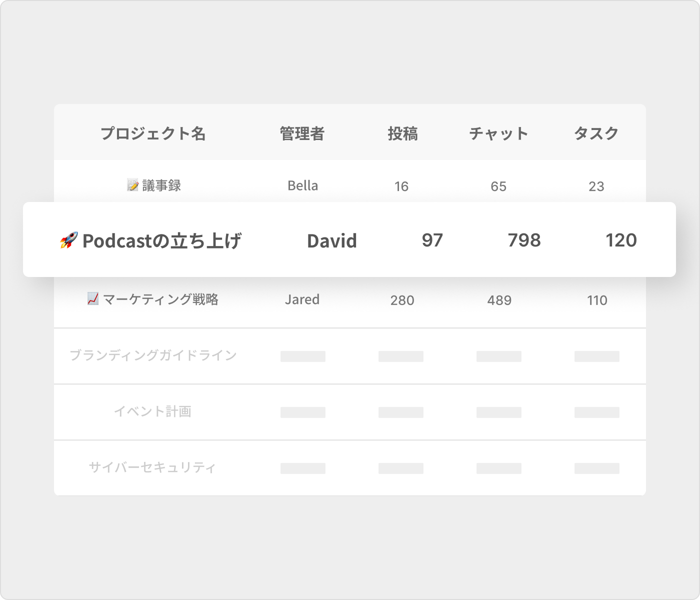Image resolution: width=700 pixels, height=600 pixels.
Task: Open the マーケティング戦略 project
Action: 160,299
